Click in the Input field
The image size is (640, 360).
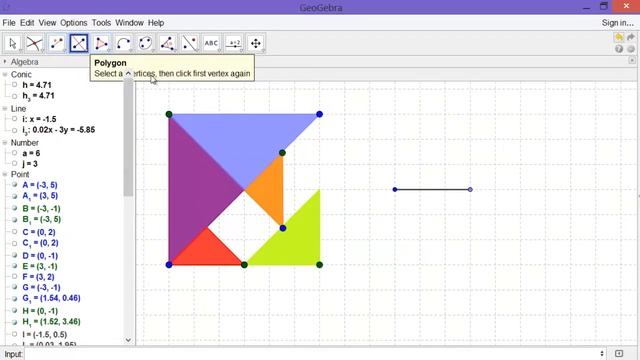pos(310,353)
